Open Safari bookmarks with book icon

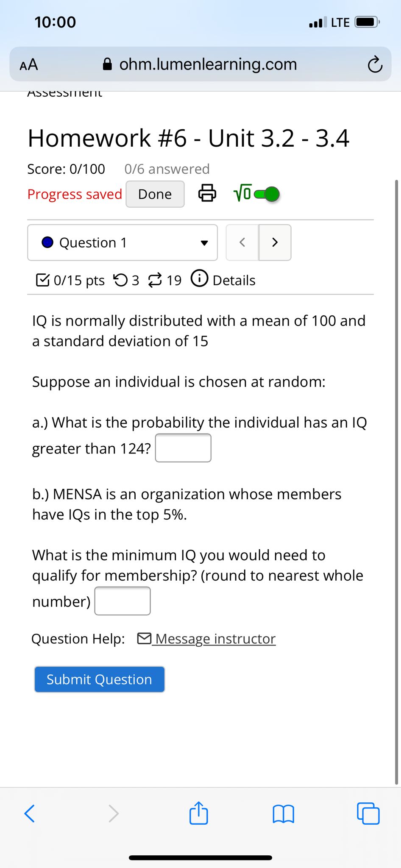(x=284, y=813)
